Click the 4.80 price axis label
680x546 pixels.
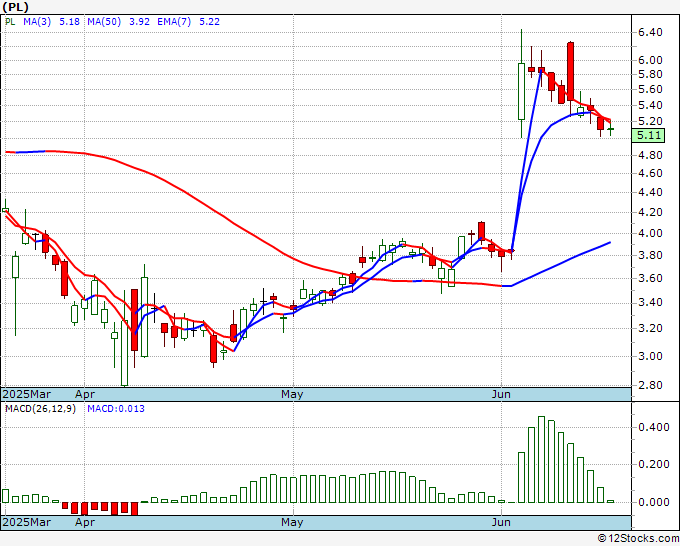point(650,155)
